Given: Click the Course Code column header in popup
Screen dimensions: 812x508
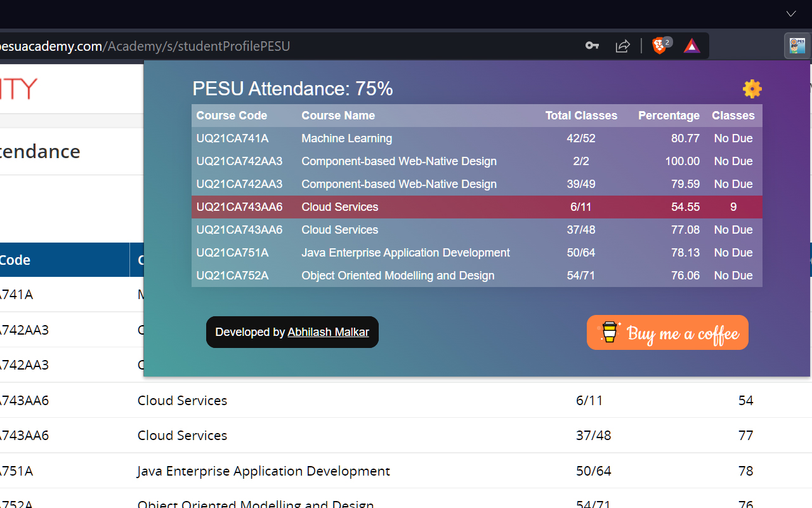Looking at the screenshot, I should (x=232, y=116).
